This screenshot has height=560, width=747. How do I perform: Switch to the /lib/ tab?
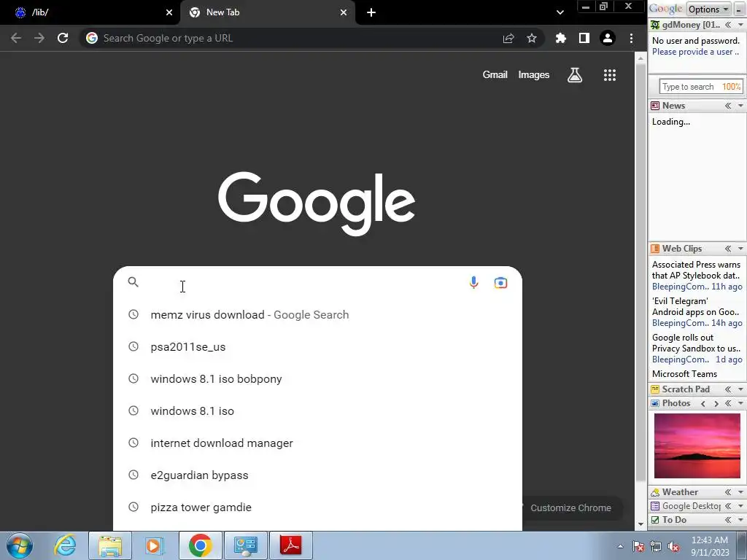(x=90, y=12)
